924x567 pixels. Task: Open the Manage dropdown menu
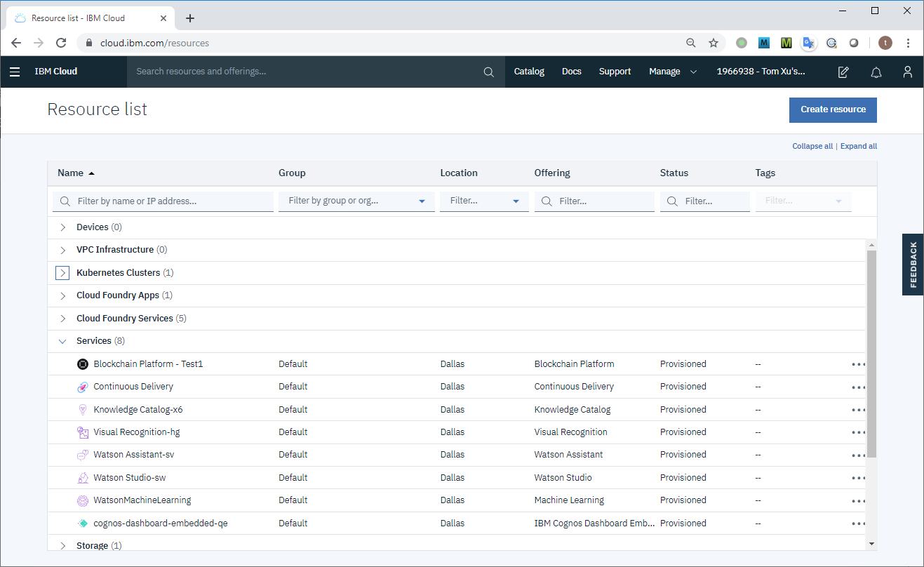click(672, 72)
